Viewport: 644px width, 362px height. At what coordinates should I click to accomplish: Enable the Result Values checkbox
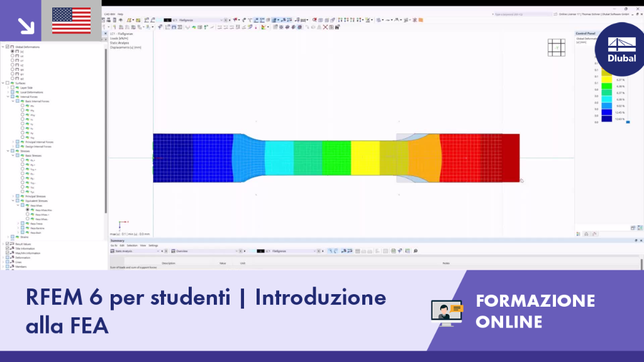click(8, 244)
